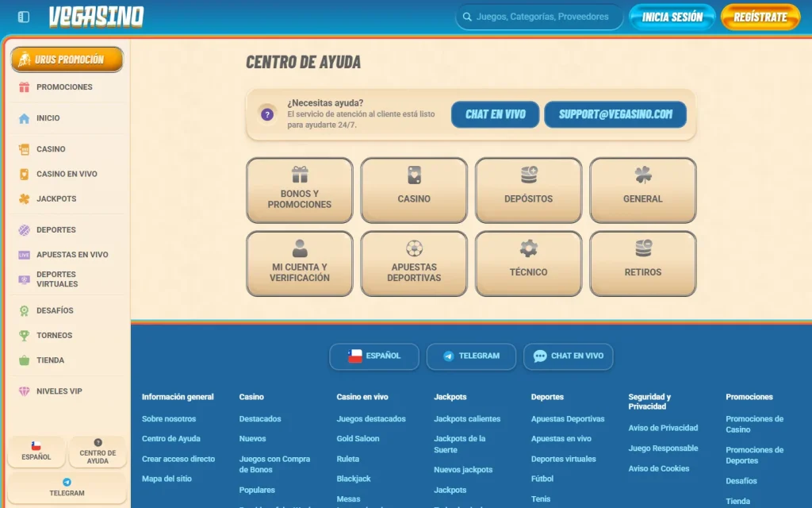
Task: Click the coin stack icon in Depósitos card
Action: pyautogui.click(x=529, y=175)
